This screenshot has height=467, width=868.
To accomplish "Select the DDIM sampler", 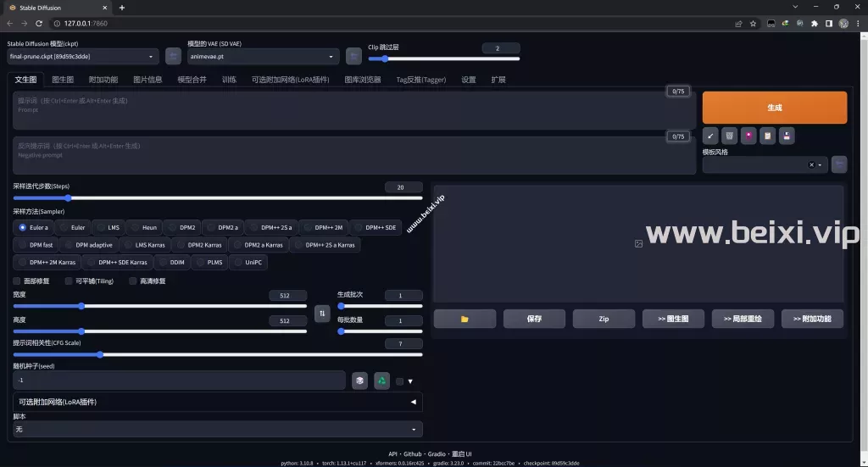I will pos(171,262).
